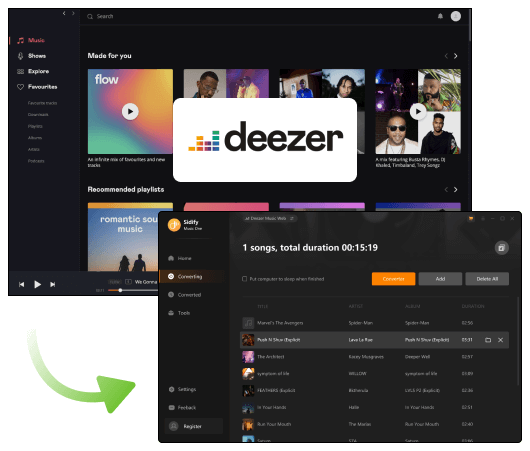The height and width of the screenshot is (451, 530).
Task: Click the Register button in Sidify
Action: [194, 426]
